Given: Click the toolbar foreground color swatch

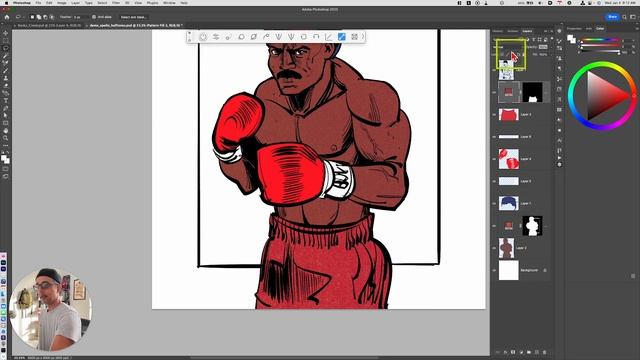Looking at the screenshot, I should (x=4, y=158).
